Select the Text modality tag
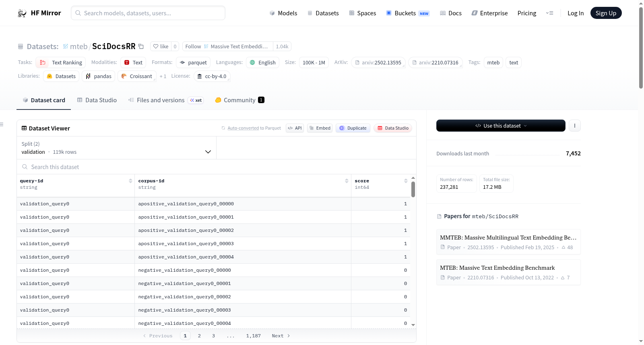Screen dimensions: 644x345 (x=134, y=62)
